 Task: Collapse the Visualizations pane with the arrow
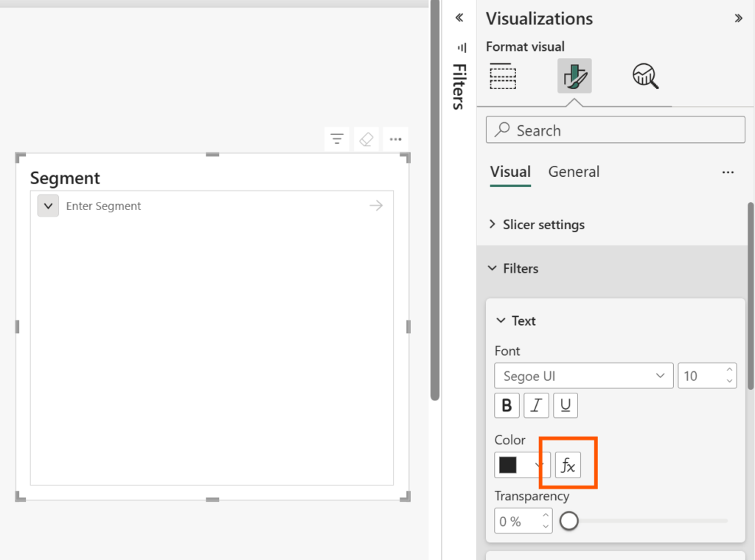click(x=740, y=18)
